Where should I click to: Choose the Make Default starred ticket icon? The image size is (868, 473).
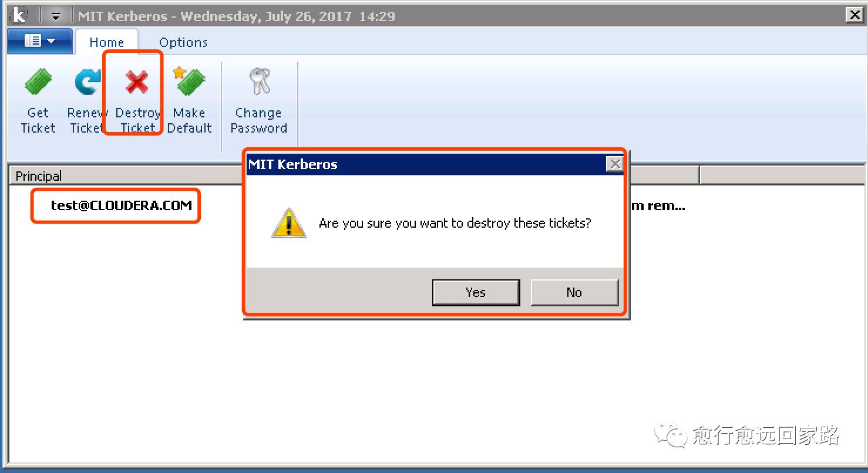(x=189, y=81)
